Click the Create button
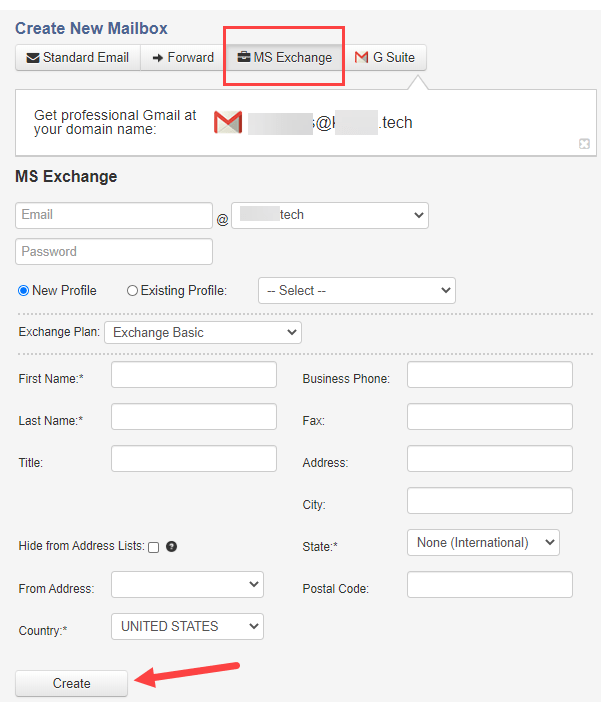Screen dimensions: 601x715 point(72,683)
